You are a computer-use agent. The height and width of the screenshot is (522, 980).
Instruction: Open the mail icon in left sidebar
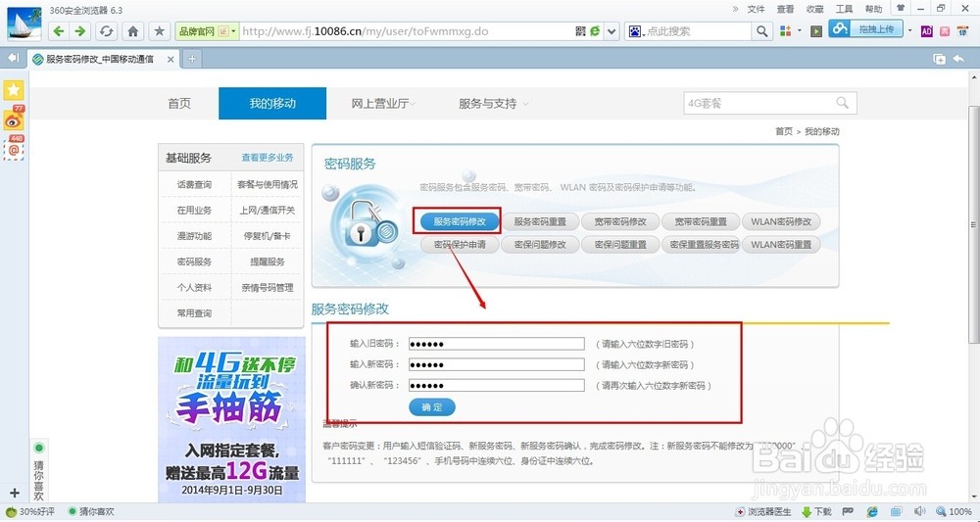13,149
